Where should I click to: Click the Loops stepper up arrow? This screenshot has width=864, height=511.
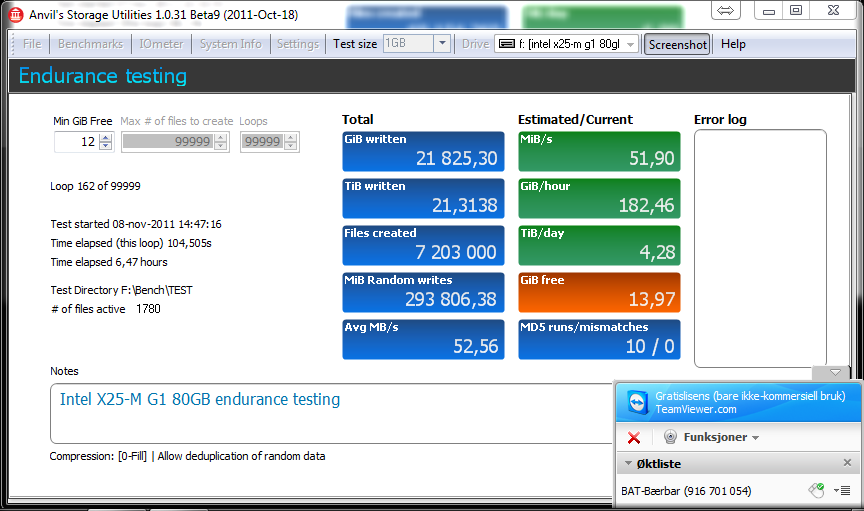pyautogui.click(x=290, y=137)
